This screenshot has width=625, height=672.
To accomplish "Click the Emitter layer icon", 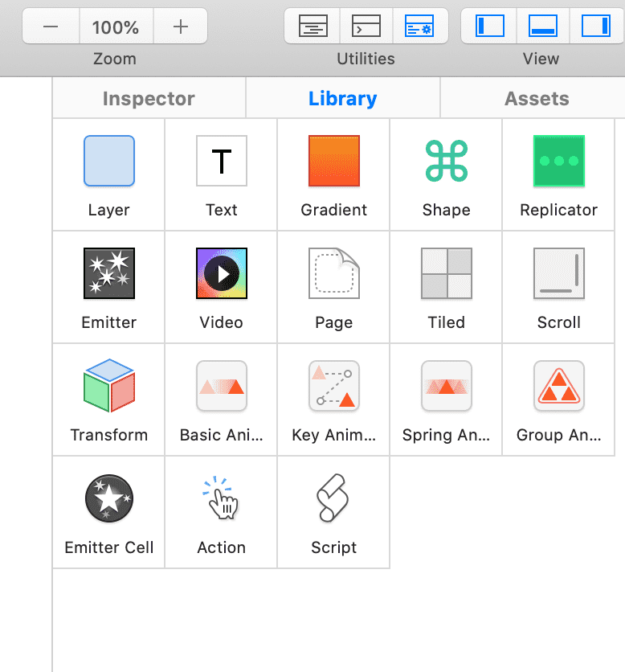I will click(x=109, y=273).
